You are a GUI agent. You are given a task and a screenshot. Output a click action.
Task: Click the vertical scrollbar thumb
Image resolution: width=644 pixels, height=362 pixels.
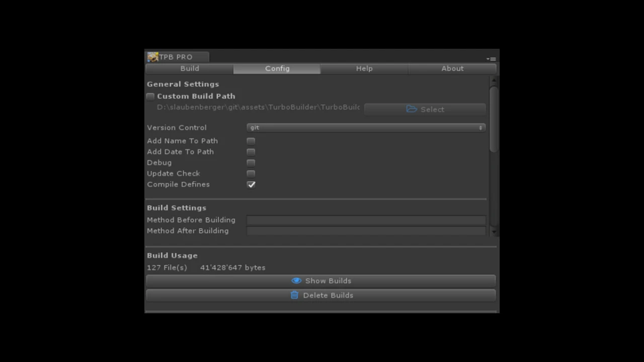pyautogui.click(x=494, y=119)
